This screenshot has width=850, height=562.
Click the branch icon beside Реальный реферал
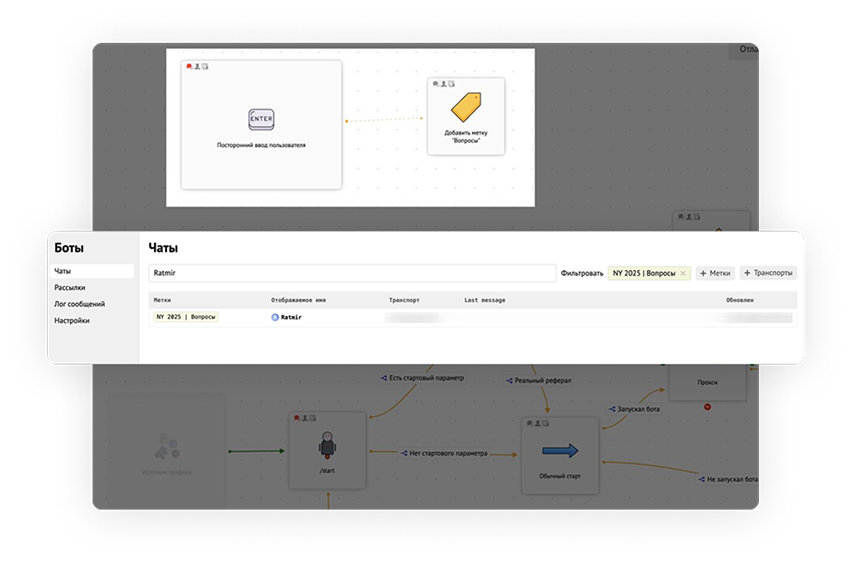pyautogui.click(x=509, y=381)
